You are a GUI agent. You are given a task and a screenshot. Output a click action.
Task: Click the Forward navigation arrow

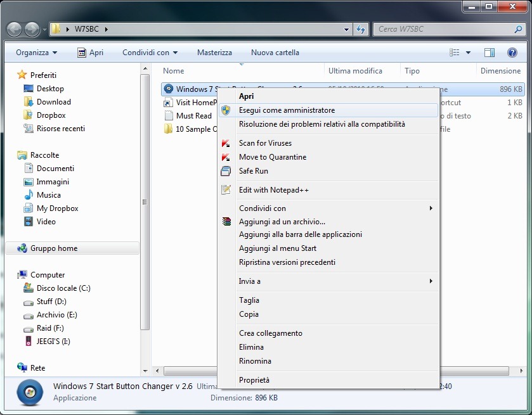[x=32, y=29]
